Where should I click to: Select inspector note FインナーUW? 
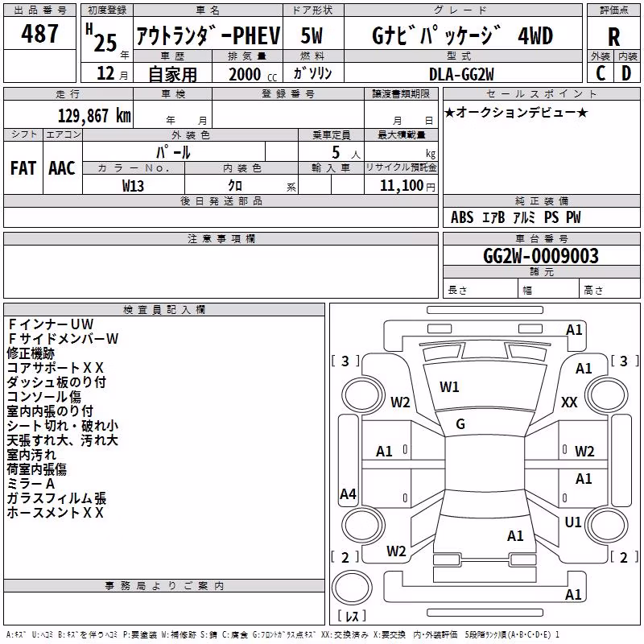[x=50, y=324]
